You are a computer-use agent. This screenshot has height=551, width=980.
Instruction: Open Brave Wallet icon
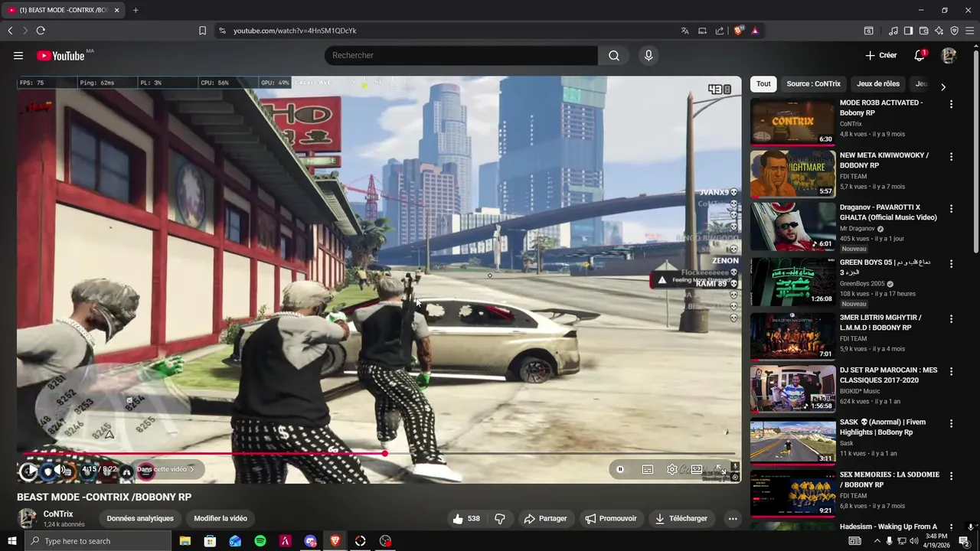tap(923, 31)
